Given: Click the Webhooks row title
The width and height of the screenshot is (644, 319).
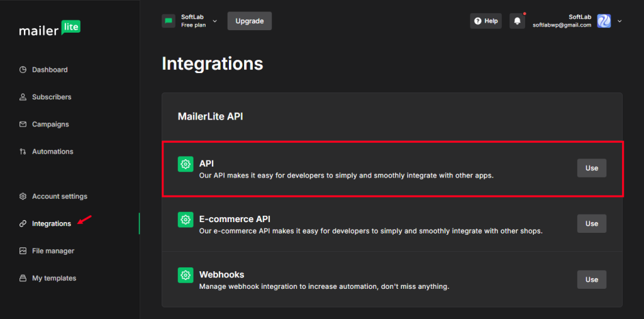Looking at the screenshot, I should 222,274.
